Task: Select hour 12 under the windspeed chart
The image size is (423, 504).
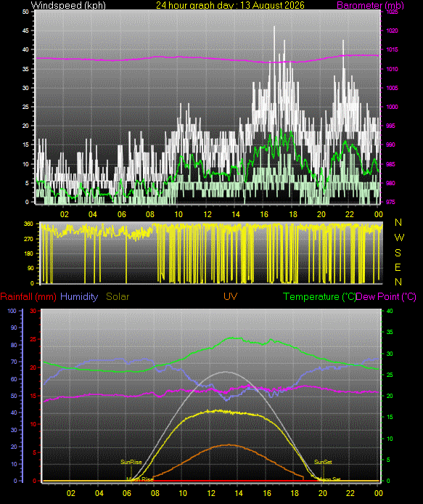Action: (x=208, y=214)
